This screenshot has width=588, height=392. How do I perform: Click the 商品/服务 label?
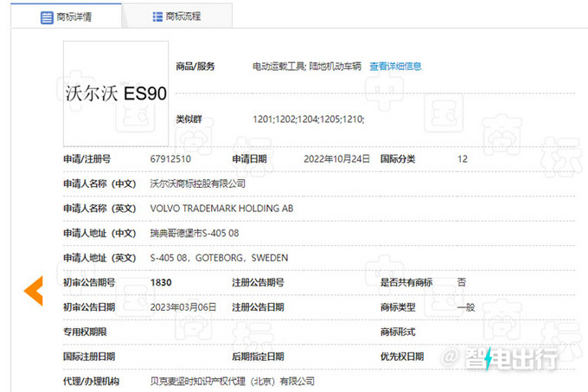[x=195, y=67]
